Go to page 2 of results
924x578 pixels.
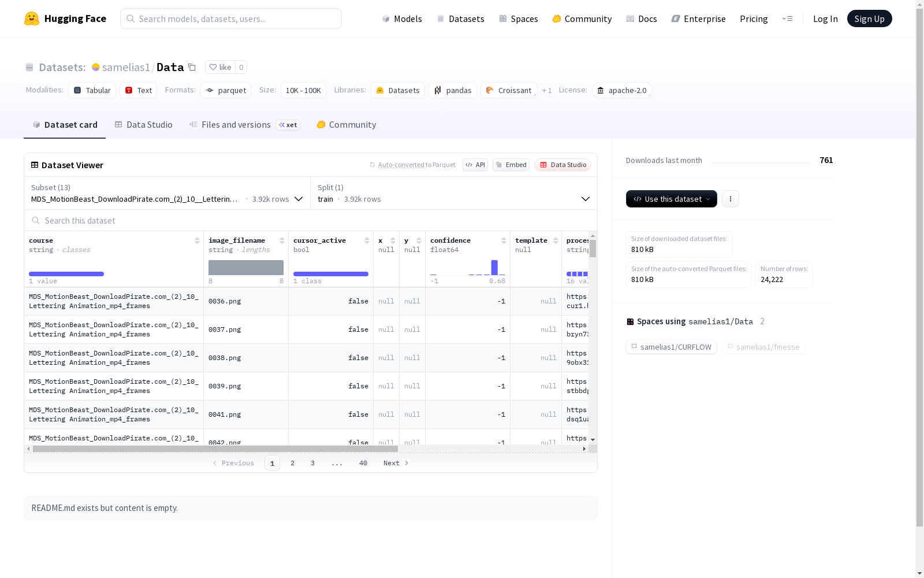pos(293,463)
